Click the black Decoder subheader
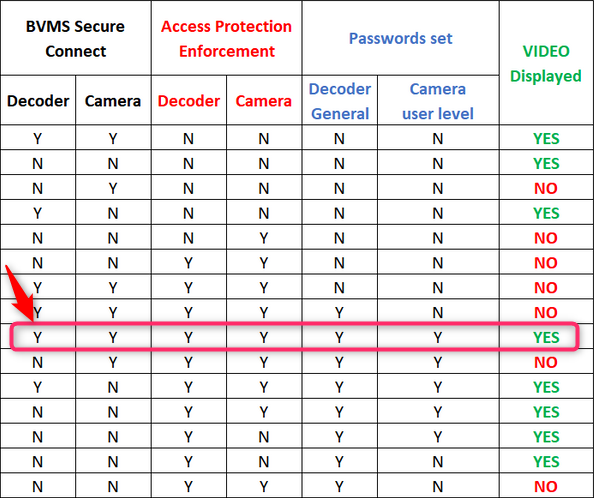This screenshot has height=498, width=594. click(x=38, y=101)
